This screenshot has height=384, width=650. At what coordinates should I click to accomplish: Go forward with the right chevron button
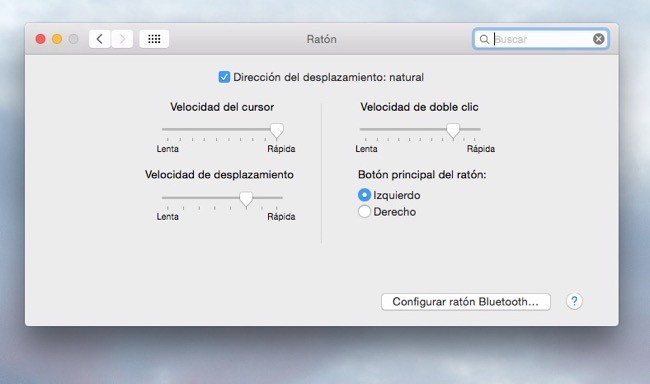122,39
